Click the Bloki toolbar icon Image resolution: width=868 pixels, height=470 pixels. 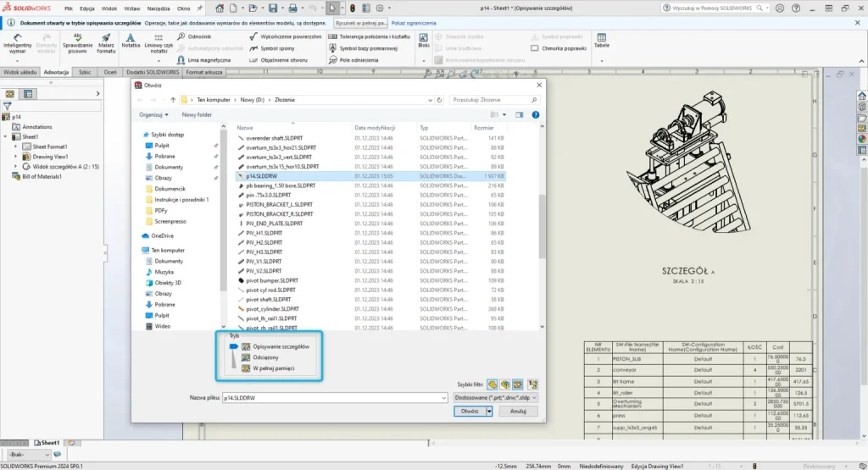coord(424,37)
